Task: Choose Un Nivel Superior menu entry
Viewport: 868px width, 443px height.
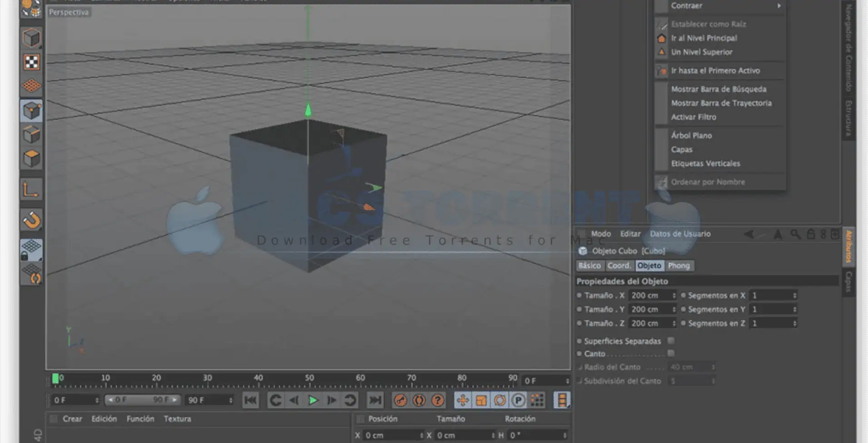Action: (x=702, y=52)
